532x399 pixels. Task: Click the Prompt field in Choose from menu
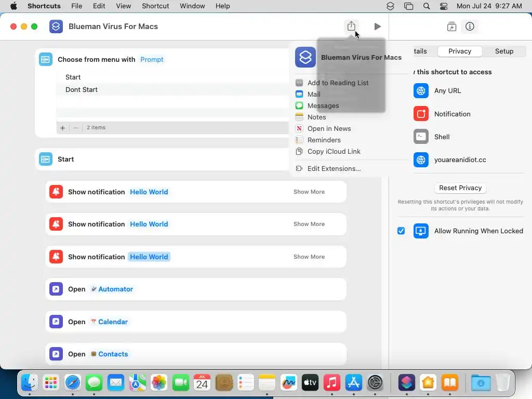[152, 59]
